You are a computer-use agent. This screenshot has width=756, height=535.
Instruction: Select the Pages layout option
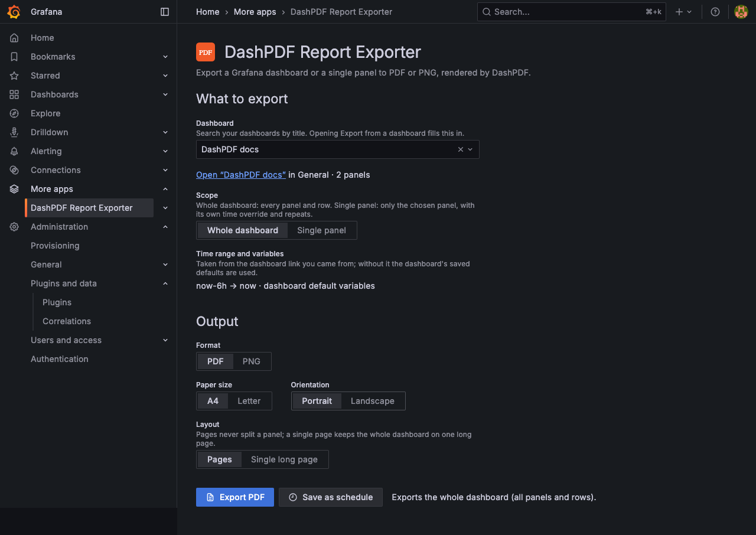point(220,459)
